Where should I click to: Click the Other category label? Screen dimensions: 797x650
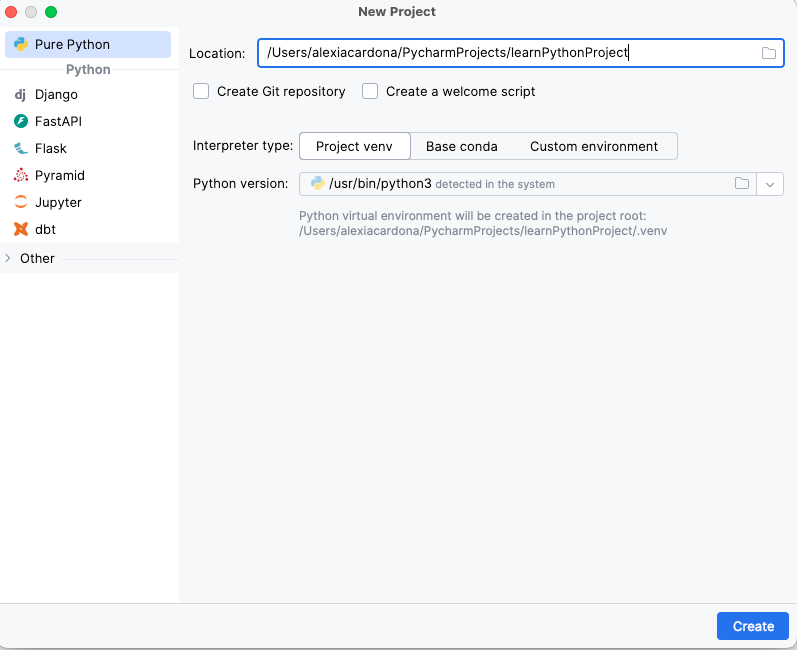pos(37,258)
